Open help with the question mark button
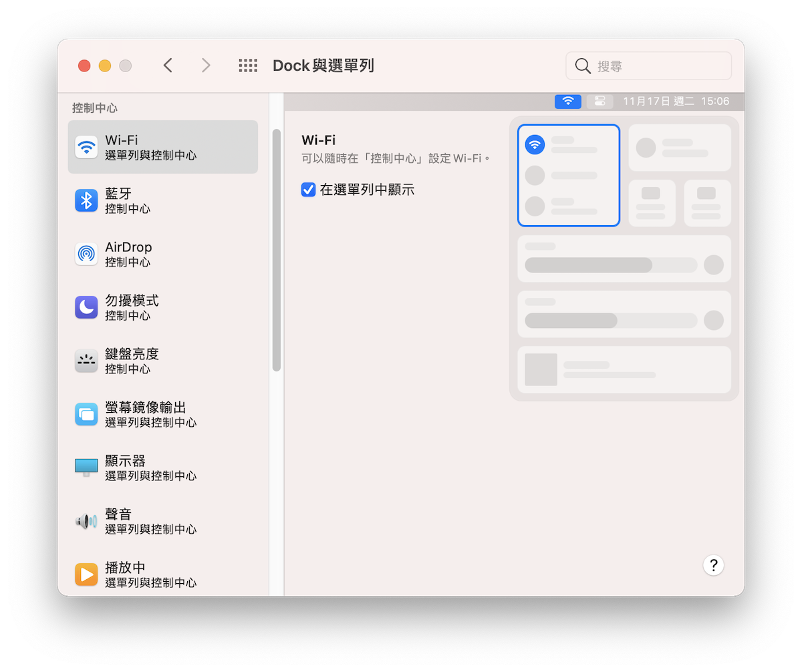802x672 pixels. (x=714, y=566)
